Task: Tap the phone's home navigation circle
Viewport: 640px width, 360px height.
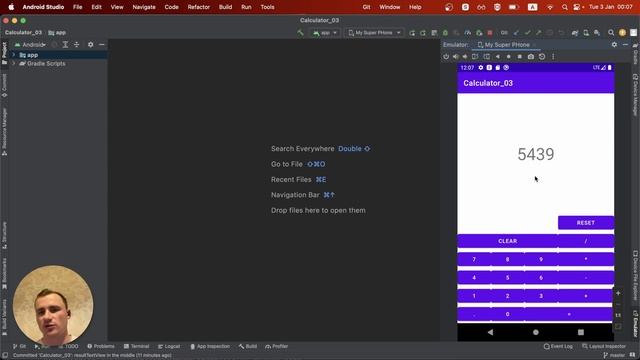Action: coord(536,332)
